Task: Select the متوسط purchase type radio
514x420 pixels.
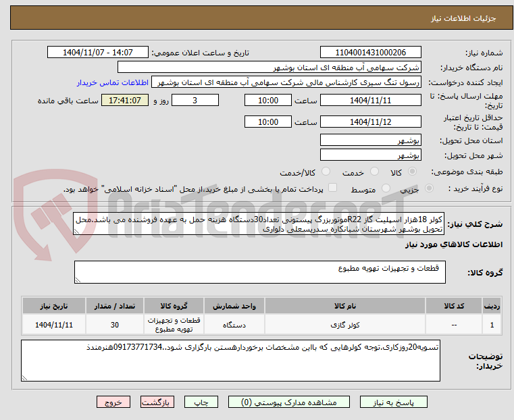Action: [x=386, y=188]
